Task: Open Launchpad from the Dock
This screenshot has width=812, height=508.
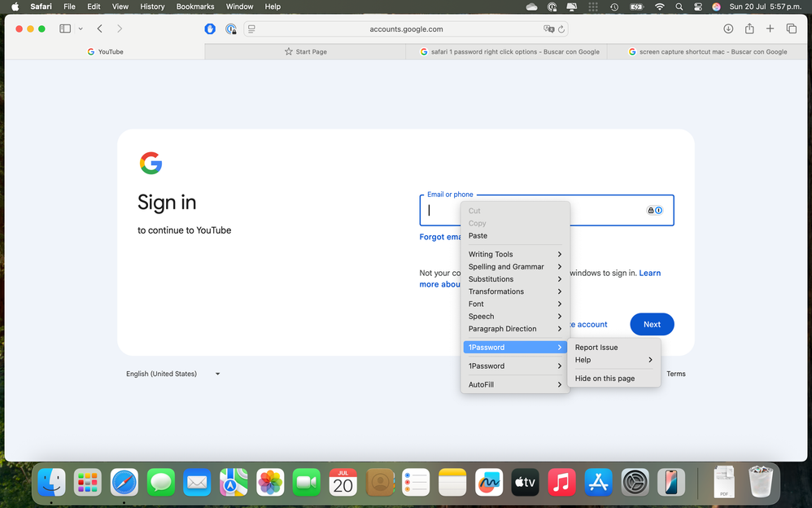Action: click(88, 483)
